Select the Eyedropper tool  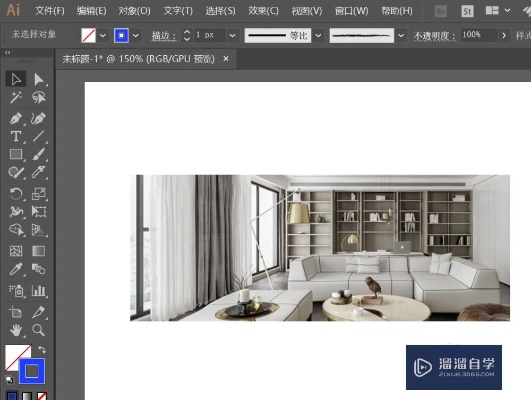click(16, 269)
